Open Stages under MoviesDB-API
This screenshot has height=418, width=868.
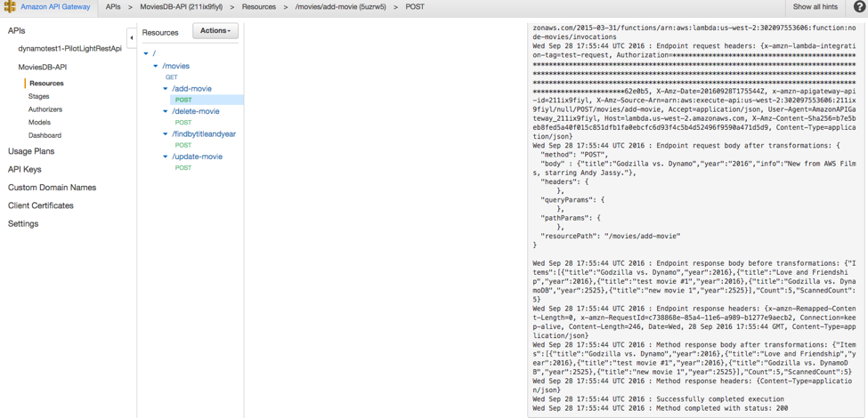39,96
